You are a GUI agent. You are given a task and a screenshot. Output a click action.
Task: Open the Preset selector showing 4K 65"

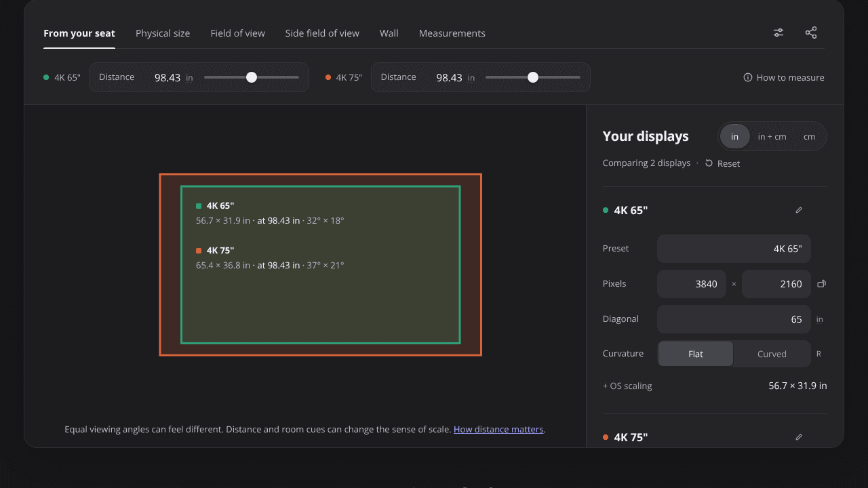coord(734,249)
